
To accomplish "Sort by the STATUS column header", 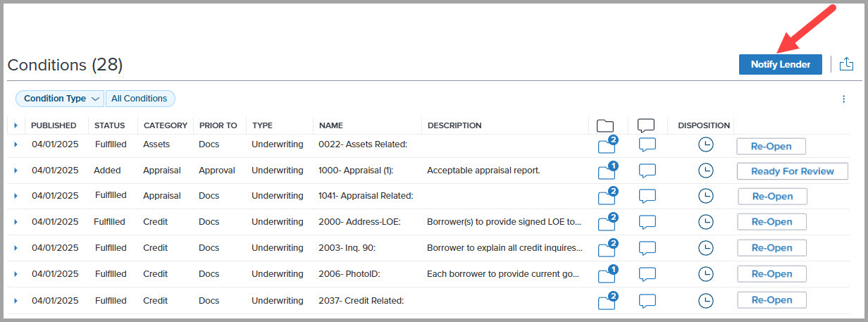I will (110, 125).
